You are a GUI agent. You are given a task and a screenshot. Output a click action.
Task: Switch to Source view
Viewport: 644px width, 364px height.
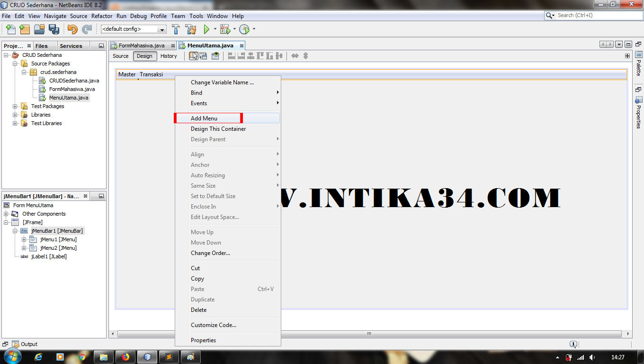pos(121,56)
